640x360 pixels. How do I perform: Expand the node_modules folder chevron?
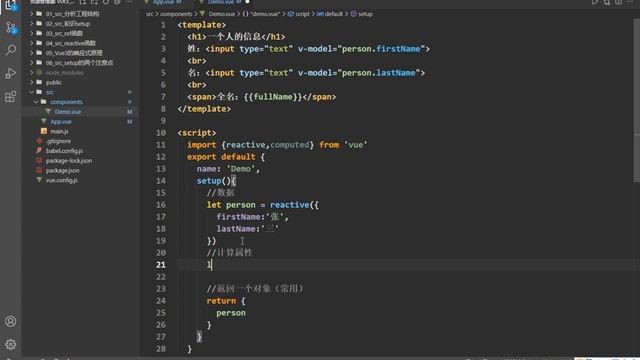click(31, 73)
